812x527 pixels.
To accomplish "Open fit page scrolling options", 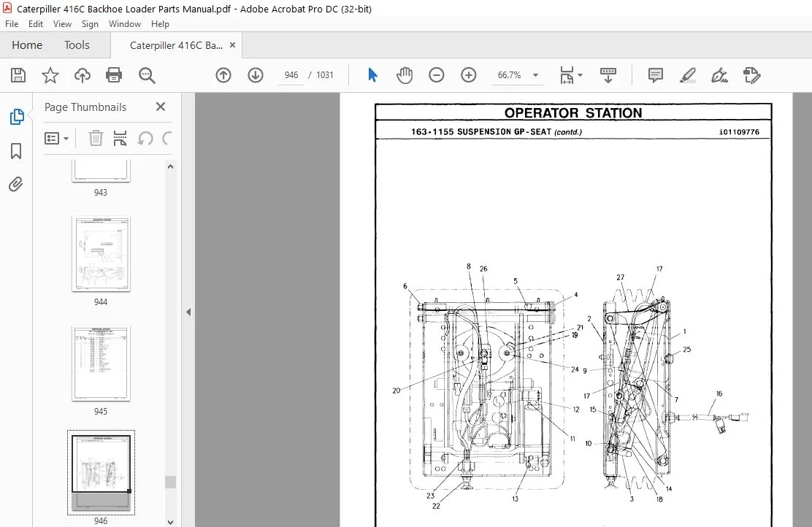I will pos(571,75).
